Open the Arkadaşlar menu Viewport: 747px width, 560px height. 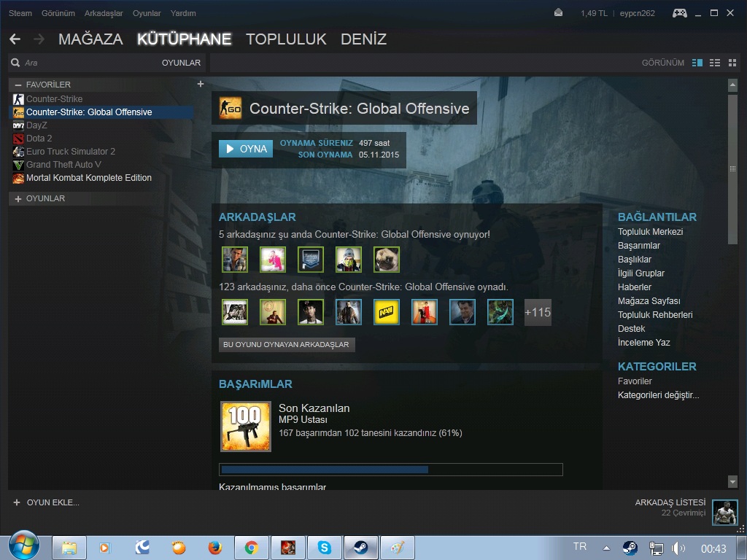(x=104, y=13)
